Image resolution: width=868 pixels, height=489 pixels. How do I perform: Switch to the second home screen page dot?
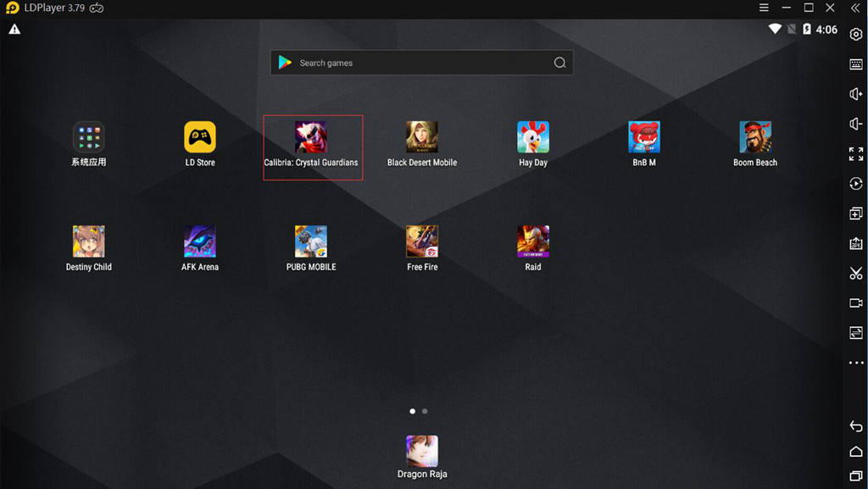tap(425, 411)
